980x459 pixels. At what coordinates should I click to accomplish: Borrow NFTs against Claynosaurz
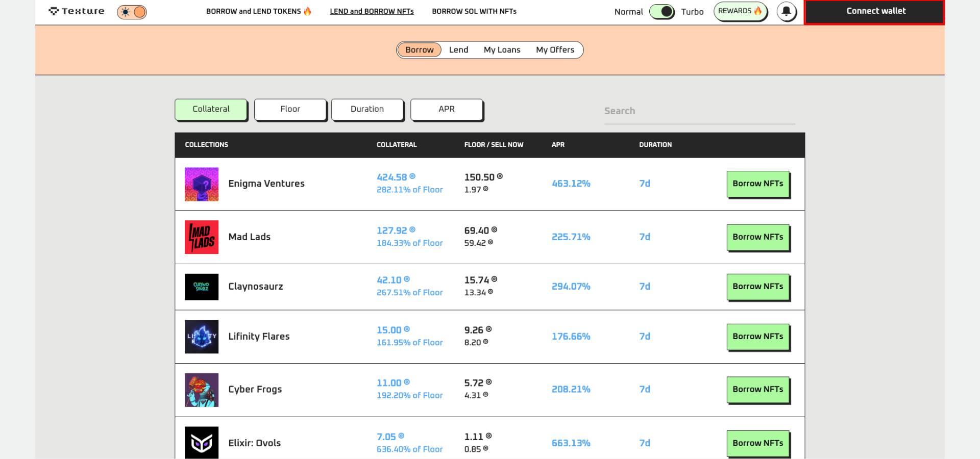click(758, 287)
